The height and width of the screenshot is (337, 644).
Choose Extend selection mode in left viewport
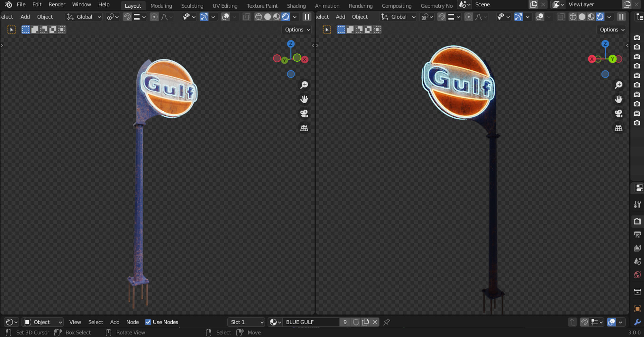click(x=35, y=30)
